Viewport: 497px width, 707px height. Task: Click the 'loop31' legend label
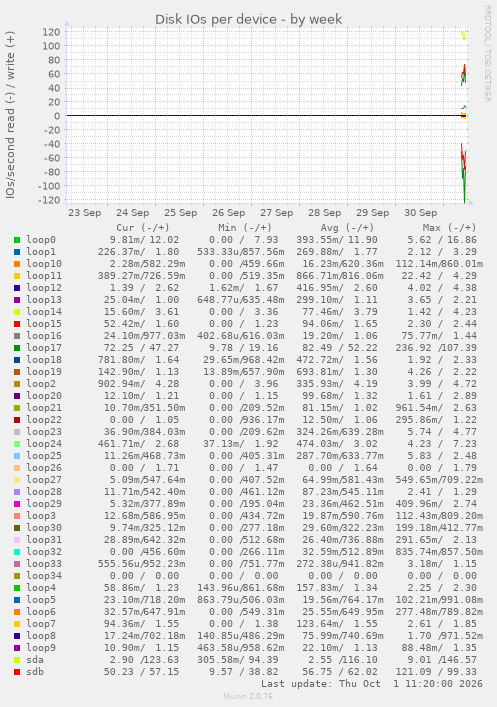point(44,540)
